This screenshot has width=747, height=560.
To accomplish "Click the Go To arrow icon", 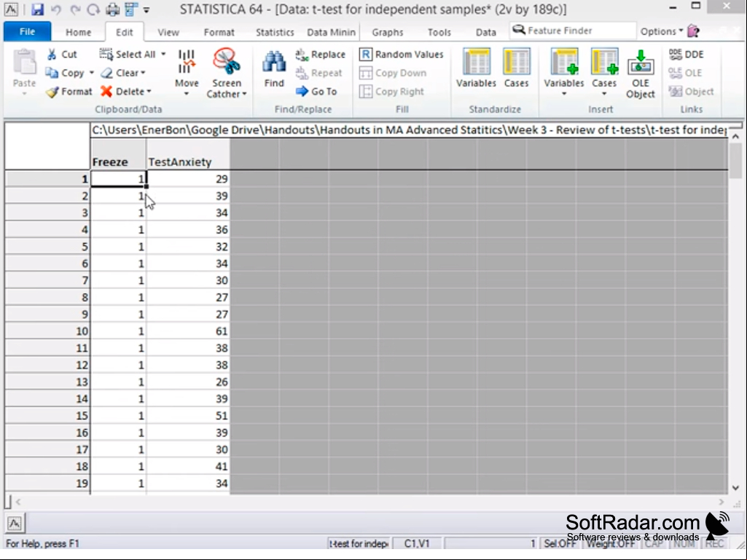I will 302,92.
